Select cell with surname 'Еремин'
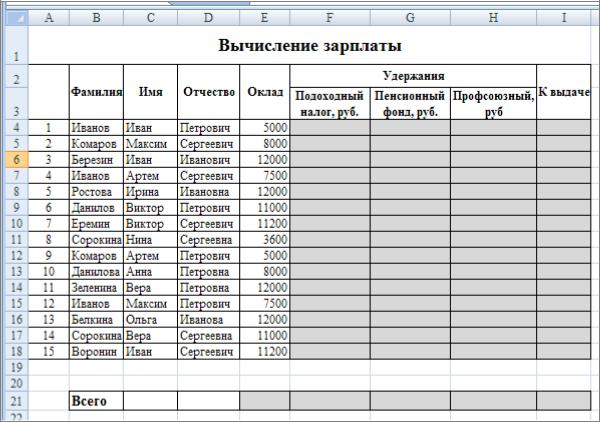The width and height of the screenshot is (600, 422). coord(96,223)
